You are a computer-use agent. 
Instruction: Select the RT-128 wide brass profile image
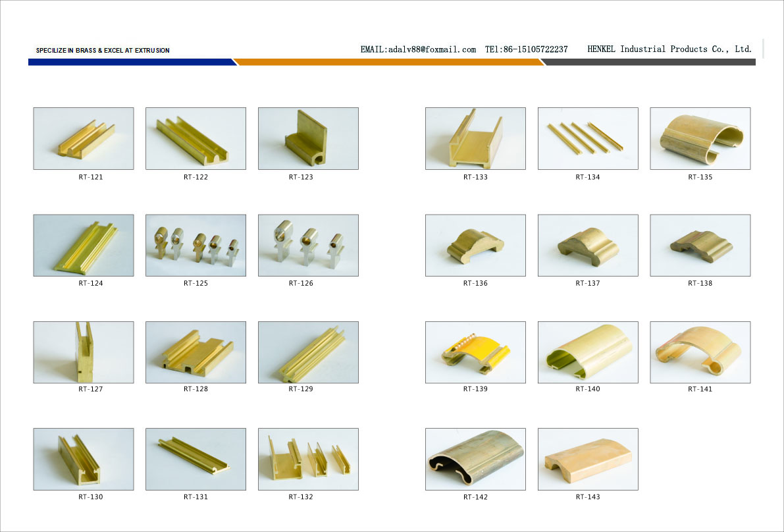point(196,352)
